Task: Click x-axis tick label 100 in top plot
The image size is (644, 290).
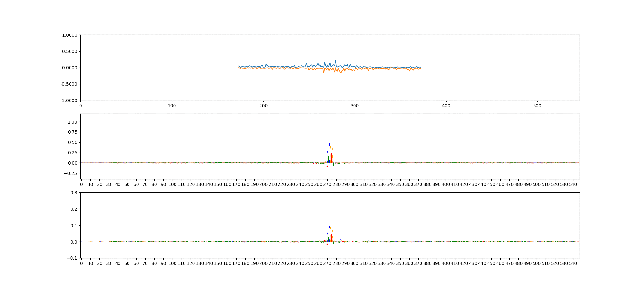Action: [172, 106]
